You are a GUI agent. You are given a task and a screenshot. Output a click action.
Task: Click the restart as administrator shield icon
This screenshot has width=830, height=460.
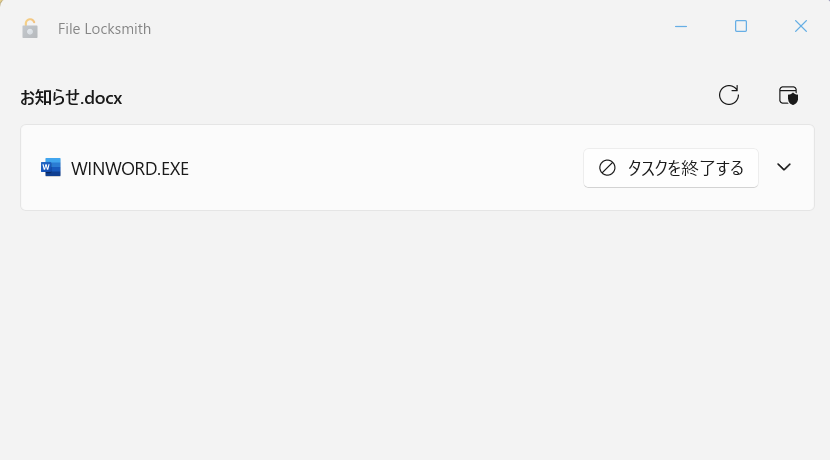click(788, 95)
